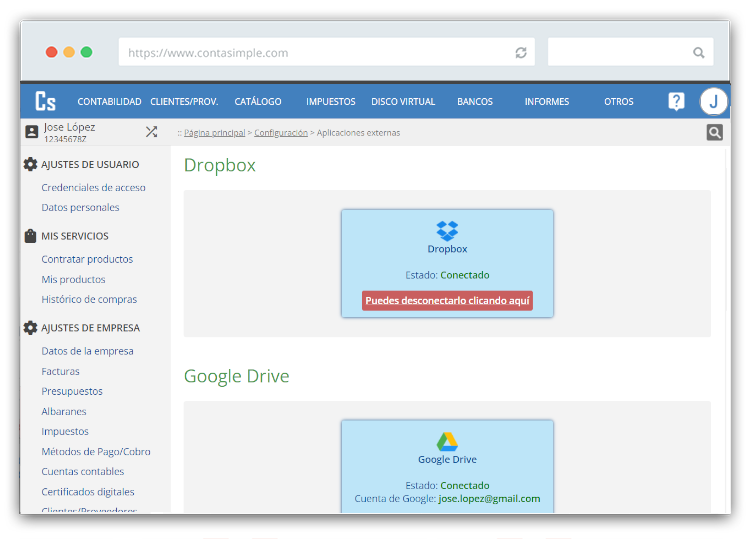750x539 pixels.
Task: Open Credenciales de acceso in sidebar
Action: pos(93,188)
